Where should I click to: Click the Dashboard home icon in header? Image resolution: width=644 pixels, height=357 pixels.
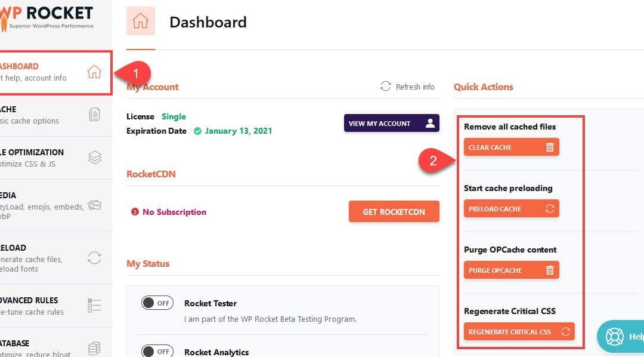[x=141, y=20]
